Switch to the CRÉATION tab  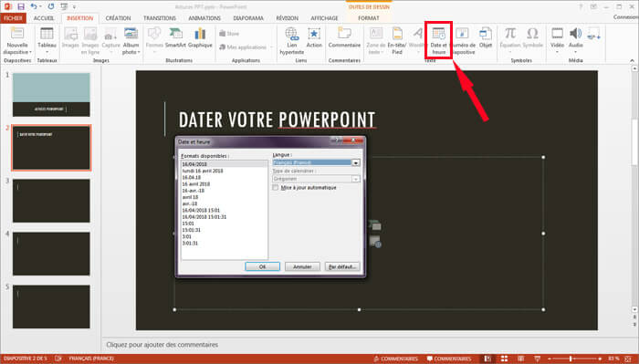[x=118, y=18]
